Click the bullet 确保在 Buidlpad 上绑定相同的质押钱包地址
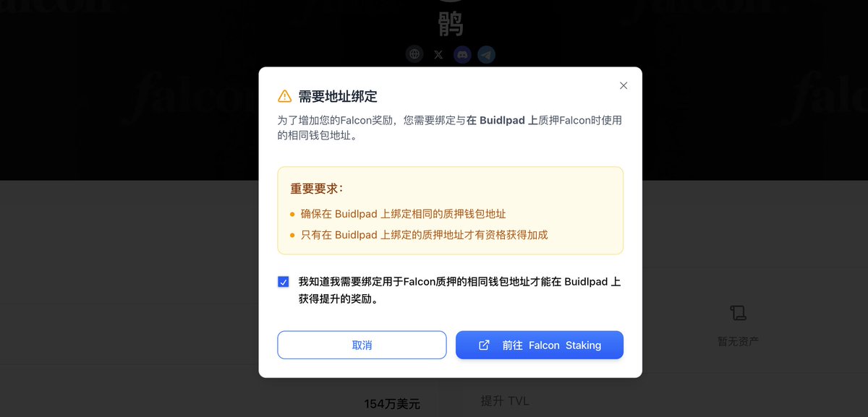 coord(403,214)
